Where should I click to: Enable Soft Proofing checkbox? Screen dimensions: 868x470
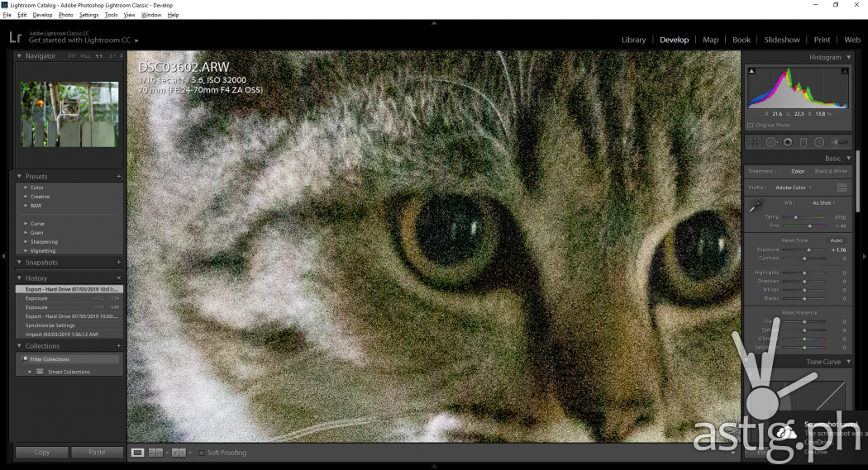point(202,453)
